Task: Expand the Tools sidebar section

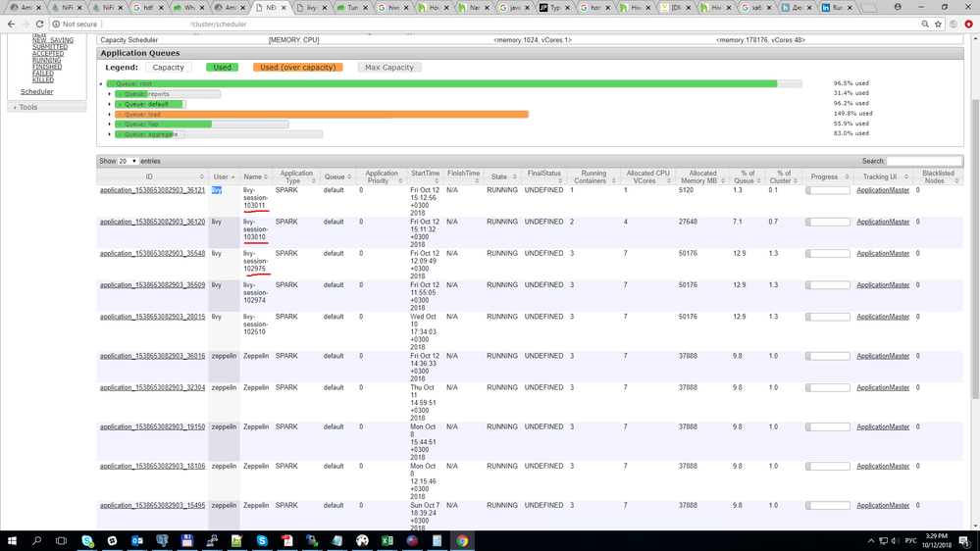Action: click(47, 108)
